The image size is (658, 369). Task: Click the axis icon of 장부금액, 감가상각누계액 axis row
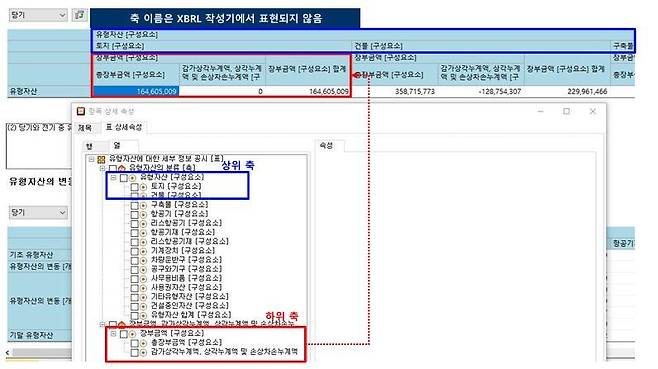(122, 325)
